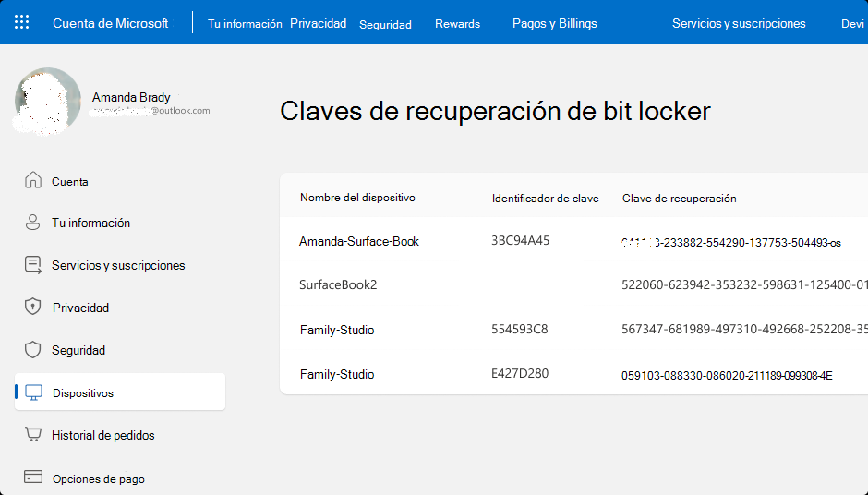Click the Cuenta de Microsoft header link
Screen dimensions: 868x495
click(110, 23)
